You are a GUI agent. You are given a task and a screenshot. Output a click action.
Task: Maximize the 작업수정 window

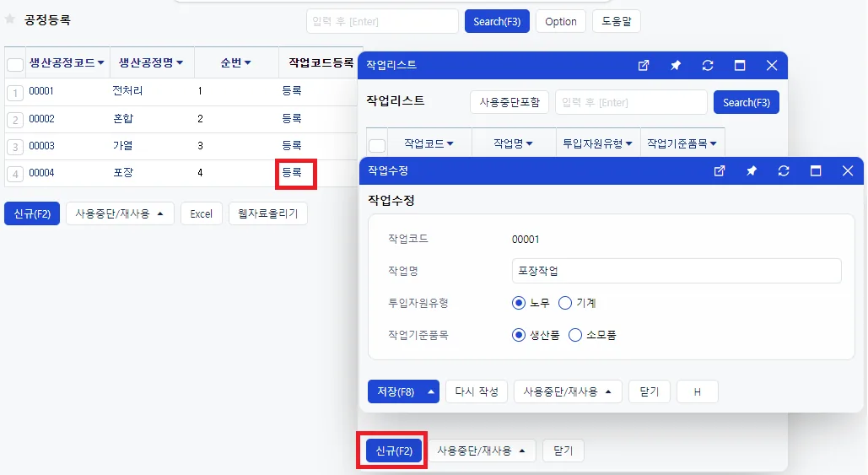click(x=816, y=170)
